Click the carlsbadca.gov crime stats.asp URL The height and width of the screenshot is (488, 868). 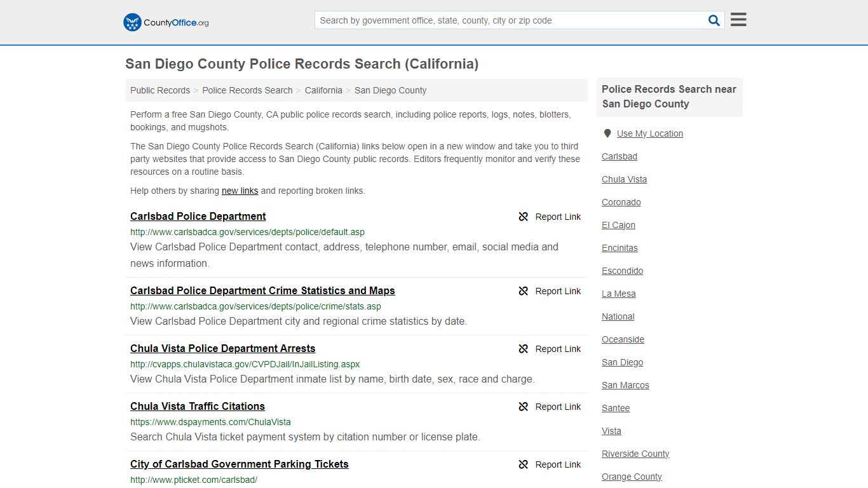point(255,306)
